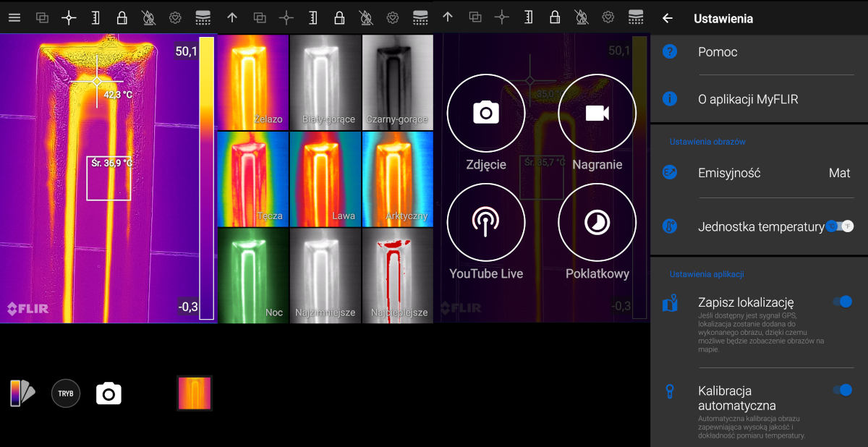Screen dimensions: 868x447
Task: Click the vertical temperature color scale bar
Action: point(206,178)
